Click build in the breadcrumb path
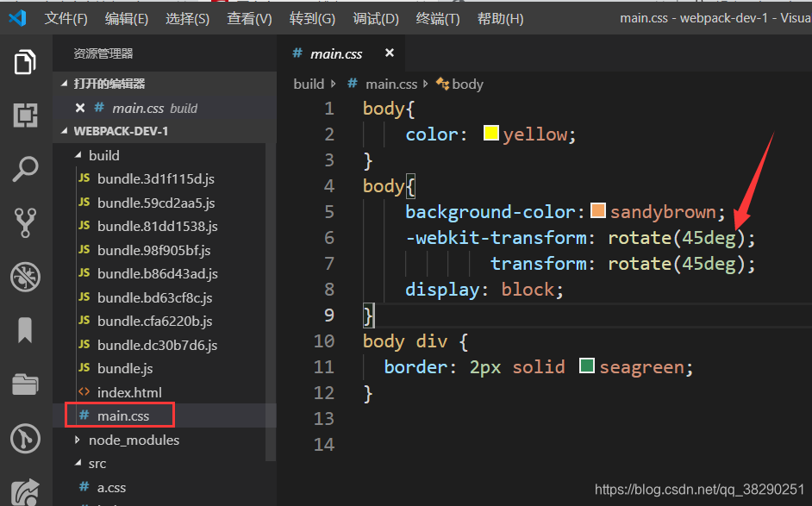This screenshot has width=812, height=506. pos(309,84)
